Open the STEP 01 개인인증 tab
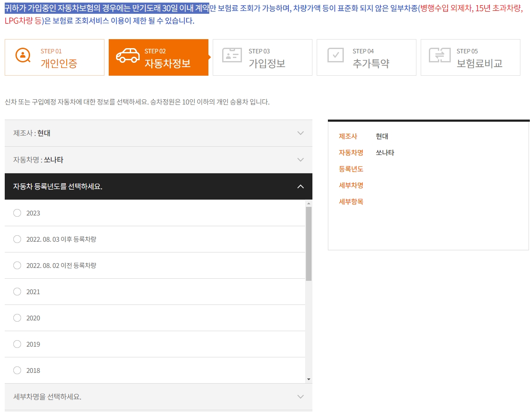 coord(55,58)
